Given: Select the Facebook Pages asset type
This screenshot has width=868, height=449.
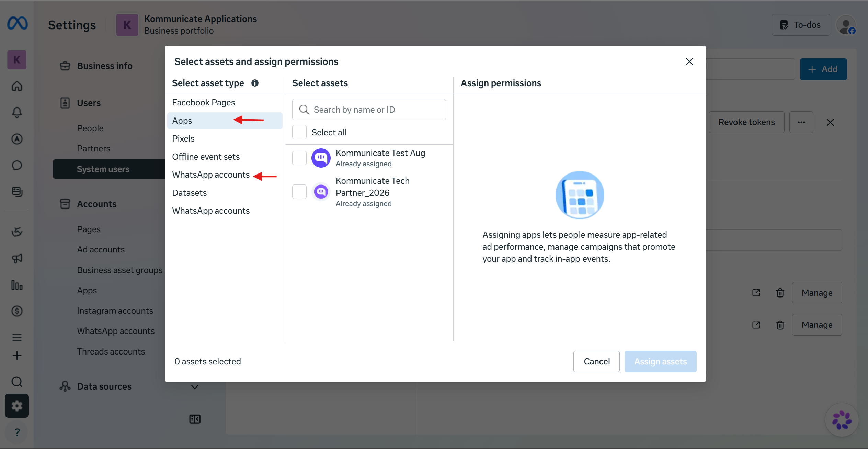Looking at the screenshot, I should tap(225, 102).
